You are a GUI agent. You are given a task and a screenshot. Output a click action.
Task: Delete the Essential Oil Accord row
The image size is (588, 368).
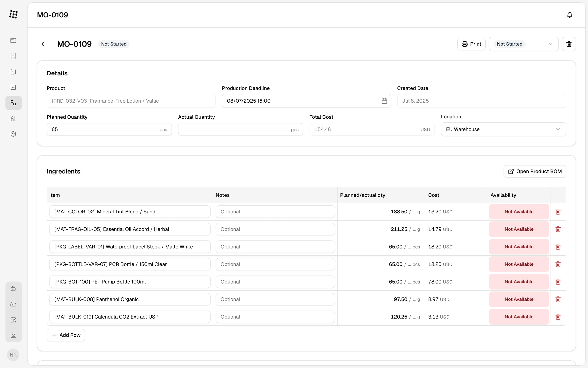click(558, 229)
